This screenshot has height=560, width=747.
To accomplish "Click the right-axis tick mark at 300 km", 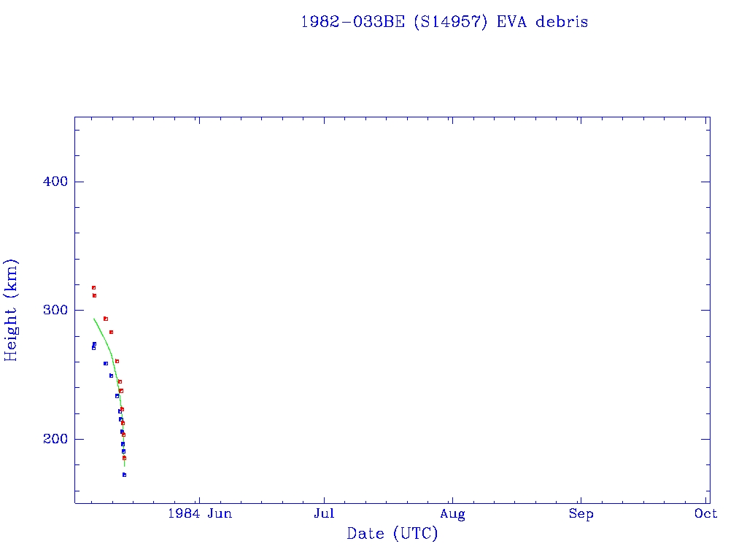I will [705, 310].
